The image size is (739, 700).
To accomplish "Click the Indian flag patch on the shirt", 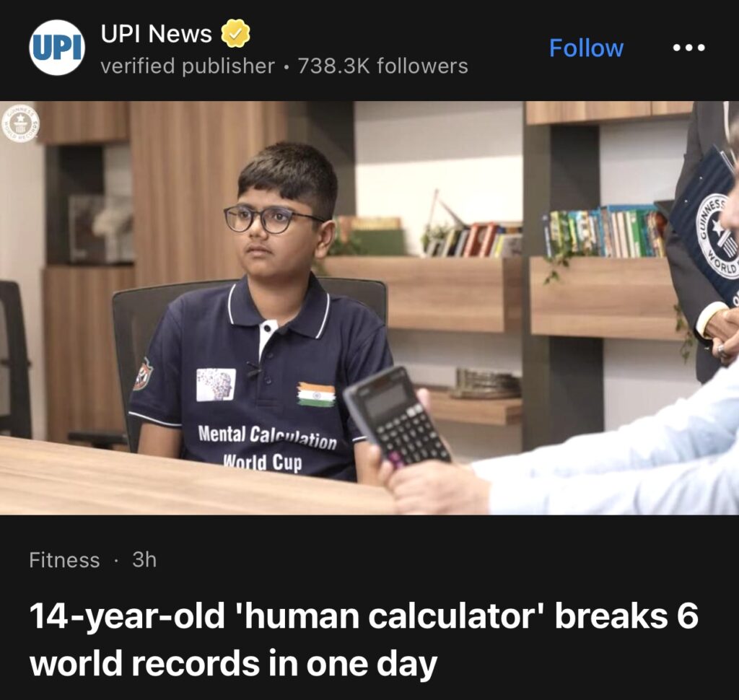I will 316,394.
